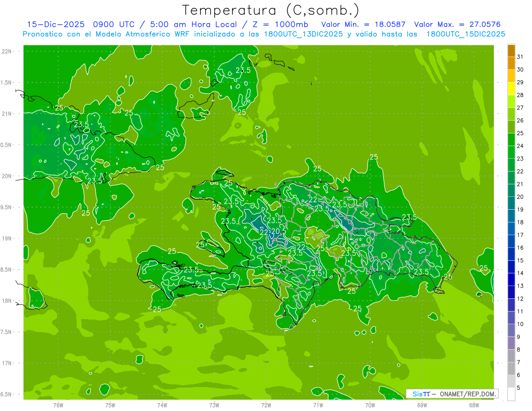This screenshot has height=411, width=532.
Task: Click the legend color between 23 and 24
Action: [511, 152]
